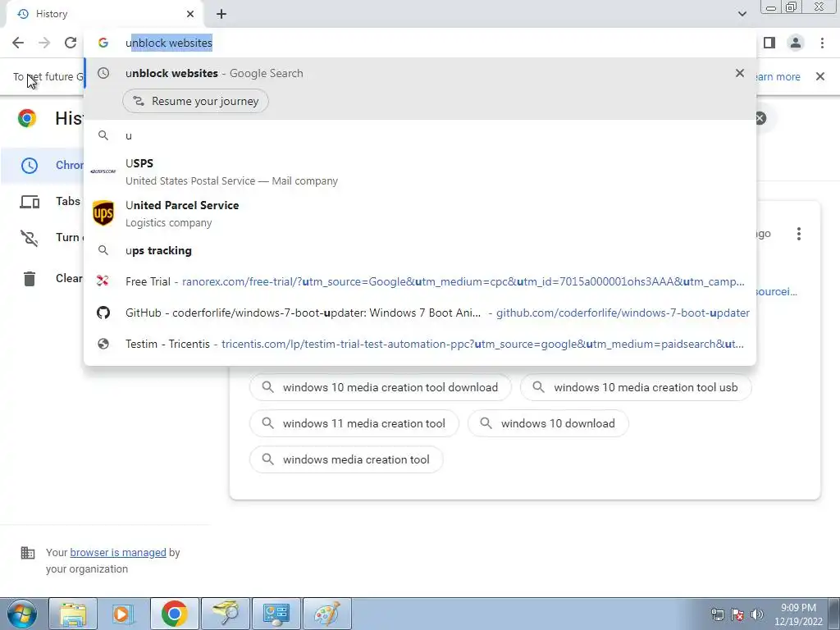840x630 pixels.
Task: Open the Action Center flag icon
Action: click(737, 614)
